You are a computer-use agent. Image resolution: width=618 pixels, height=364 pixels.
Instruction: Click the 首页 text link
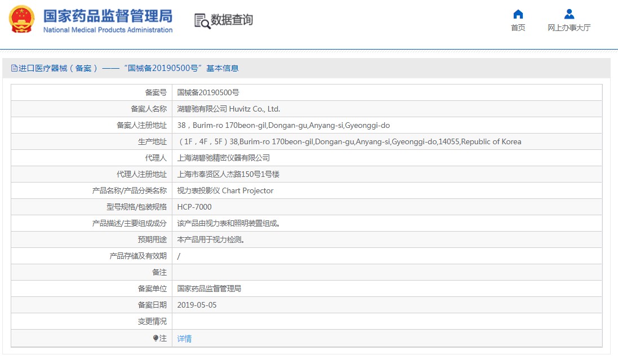518,28
